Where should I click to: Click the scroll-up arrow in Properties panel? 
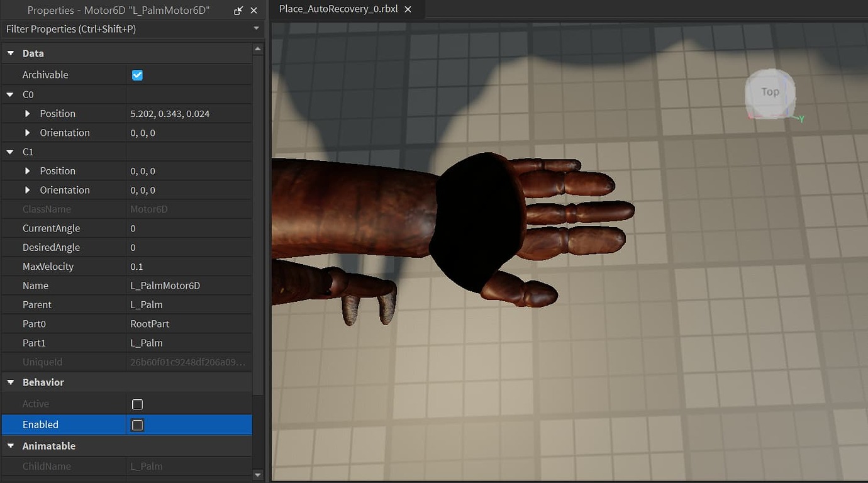(258, 48)
